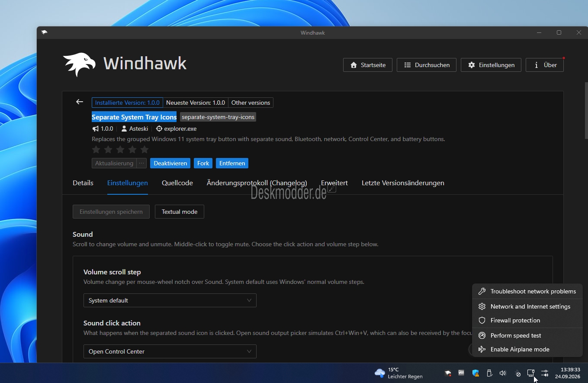
Task: Click the Deaktivieren button
Action: point(170,163)
